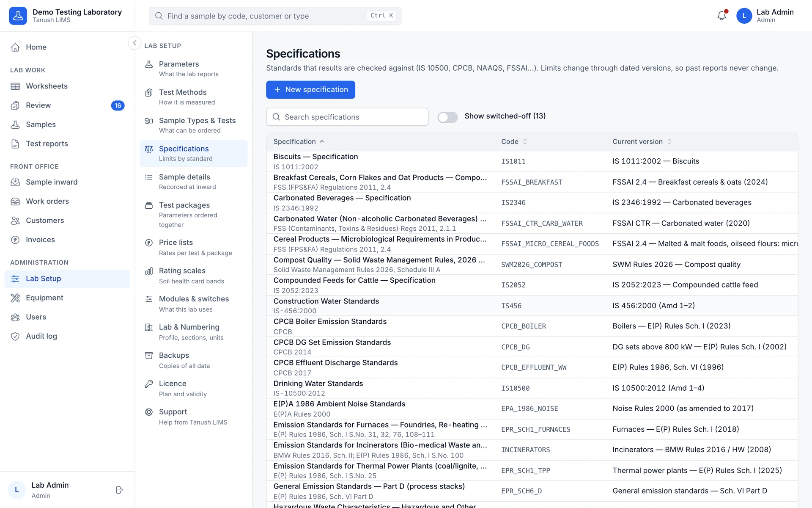The width and height of the screenshot is (812, 508).
Task: Open Licence setup item
Action: click(194, 389)
